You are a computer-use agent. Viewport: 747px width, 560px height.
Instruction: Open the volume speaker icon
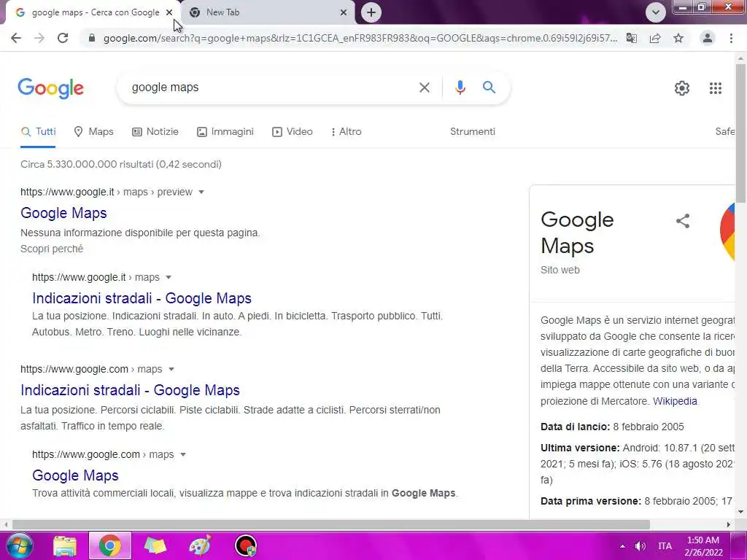click(640, 546)
